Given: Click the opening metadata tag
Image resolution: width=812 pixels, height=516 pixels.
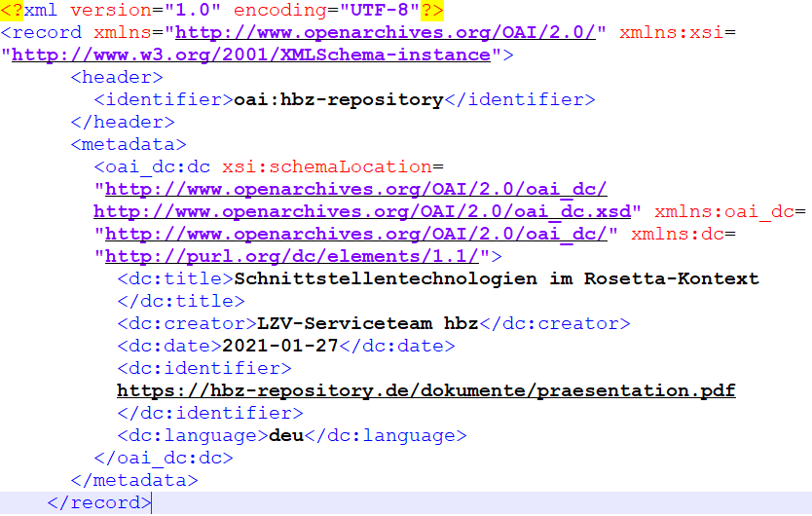Looking at the screenshot, I should pos(129,144).
